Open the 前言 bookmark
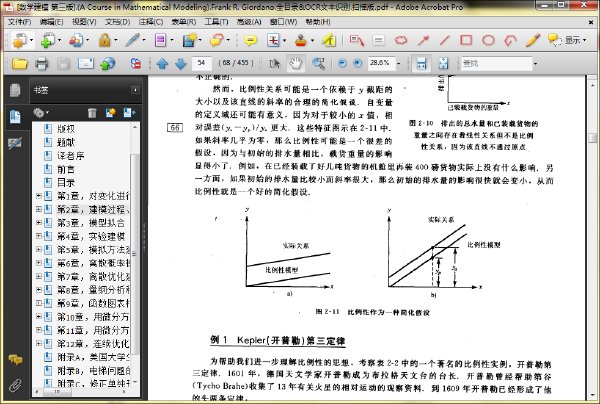600x404 pixels. click(66, 169)
